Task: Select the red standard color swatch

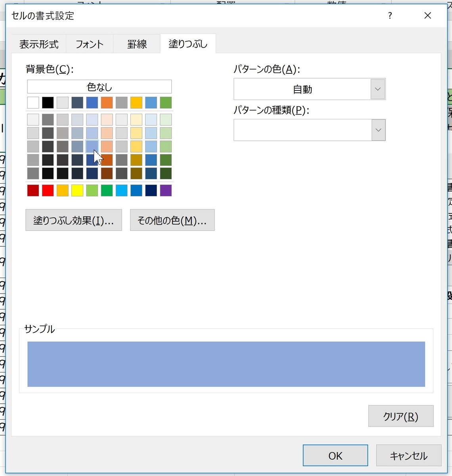Action: coord(47,190)
